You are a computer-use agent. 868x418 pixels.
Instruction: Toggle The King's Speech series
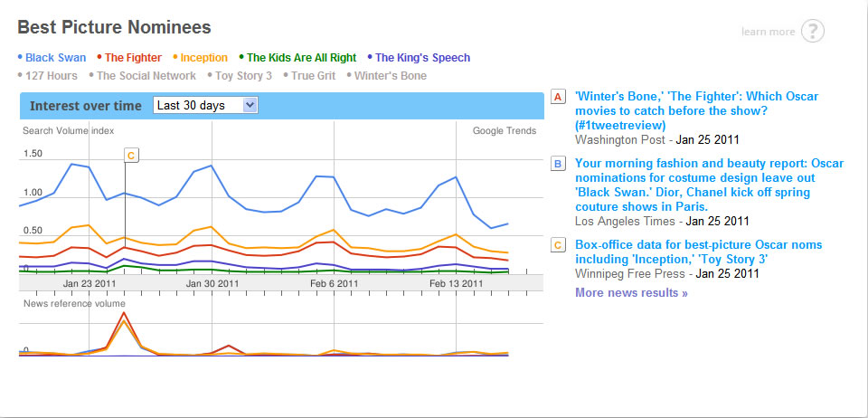coord(422,58)
